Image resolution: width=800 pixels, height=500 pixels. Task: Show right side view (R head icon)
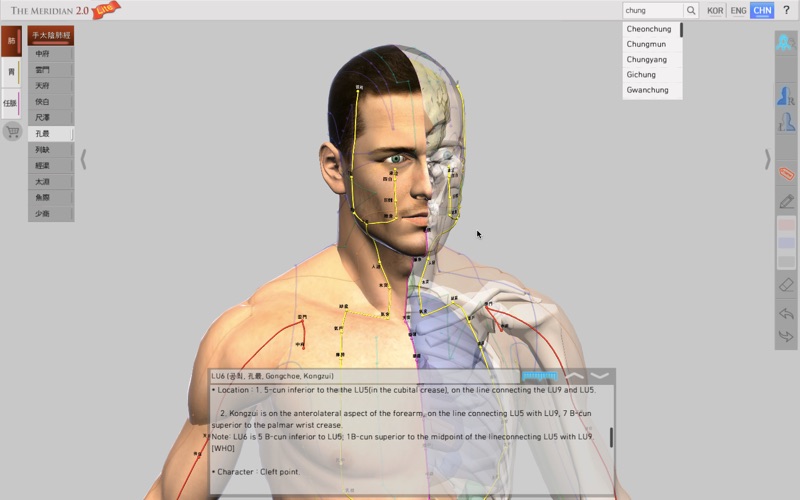[x=786, y=96]
